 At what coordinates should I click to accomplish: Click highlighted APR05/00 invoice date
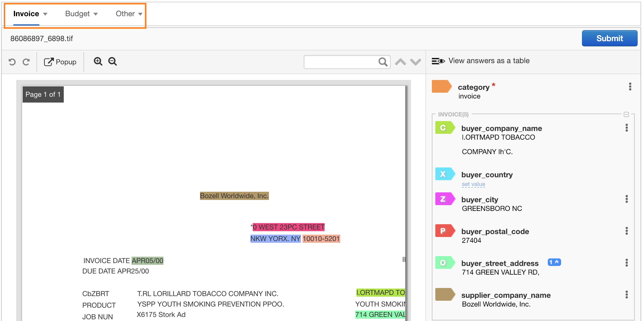coord(148,261)
